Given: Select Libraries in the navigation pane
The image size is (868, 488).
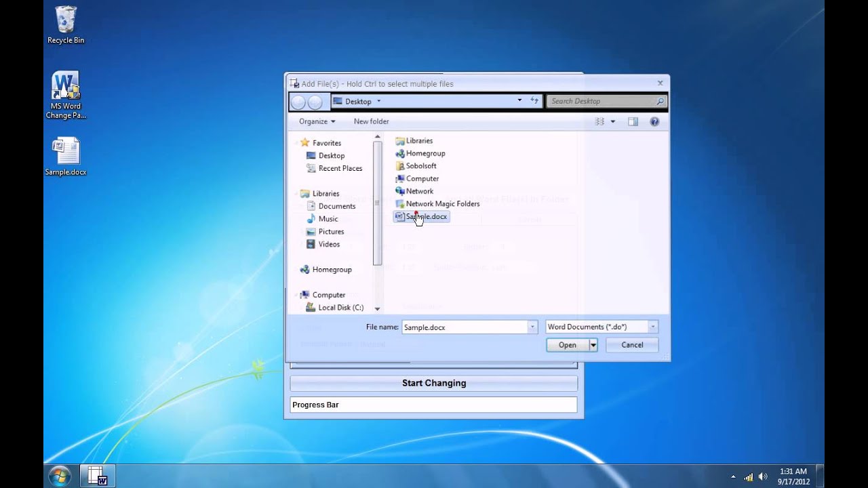Looking at the screenshot, I should pos(319,194).
